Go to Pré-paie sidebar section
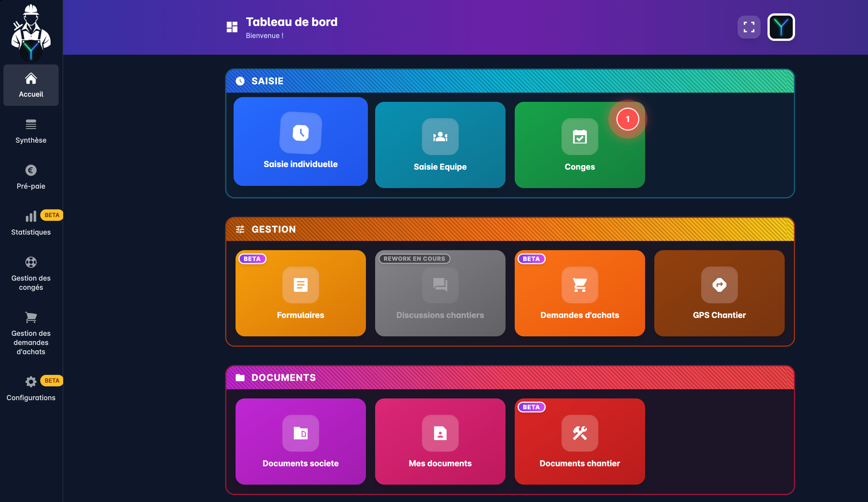The image size is (868, 502). tap(31, 177)
